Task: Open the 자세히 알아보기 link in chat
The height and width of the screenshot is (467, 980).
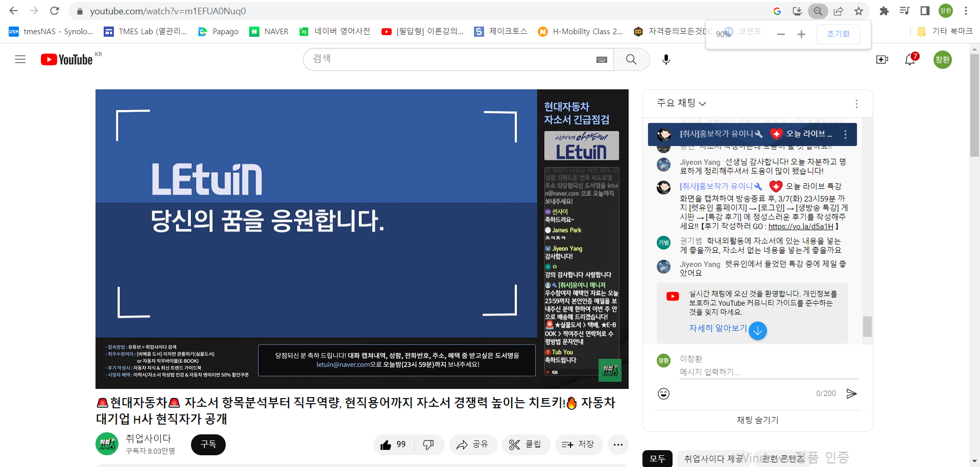Action: pos(718,328)
